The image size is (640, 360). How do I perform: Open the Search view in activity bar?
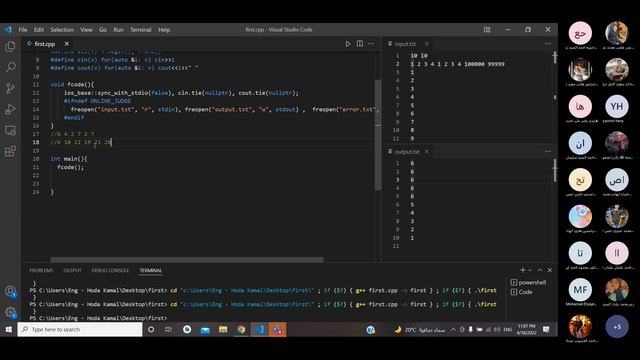coord(10,67)
